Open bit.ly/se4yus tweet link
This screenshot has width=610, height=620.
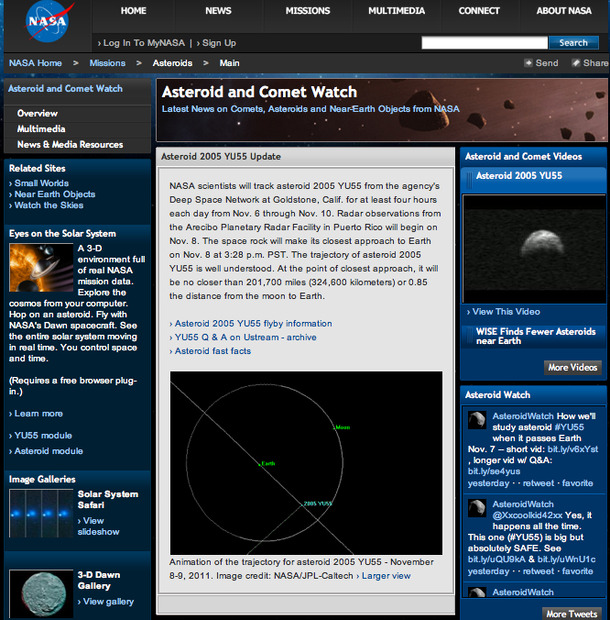(x=494, y=471)
